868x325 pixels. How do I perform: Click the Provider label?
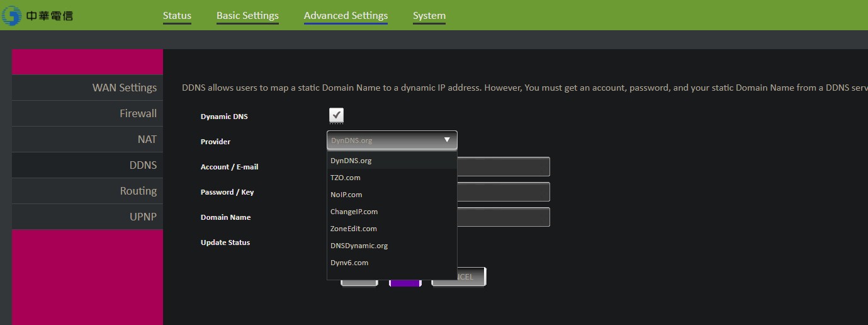pos(215,142)
